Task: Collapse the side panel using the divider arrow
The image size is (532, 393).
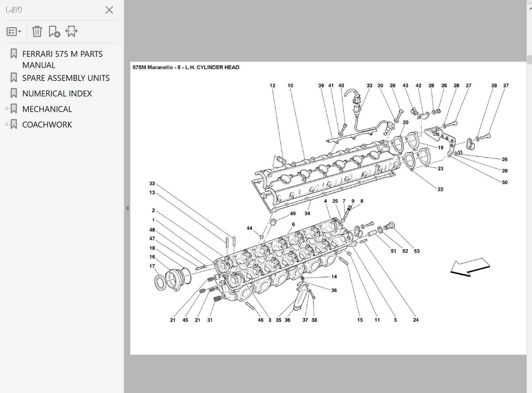Action: pos(127,208)
